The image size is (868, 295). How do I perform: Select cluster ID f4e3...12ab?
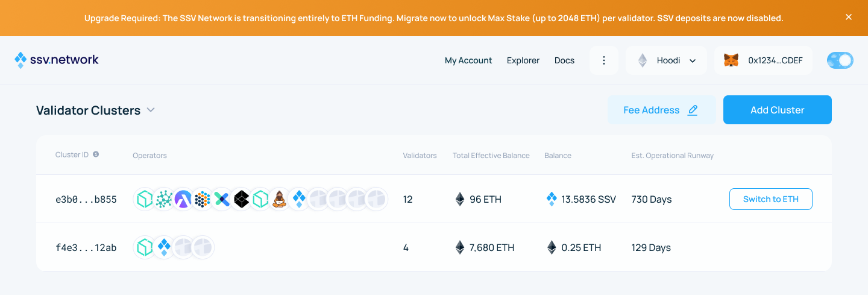point(86,247)
